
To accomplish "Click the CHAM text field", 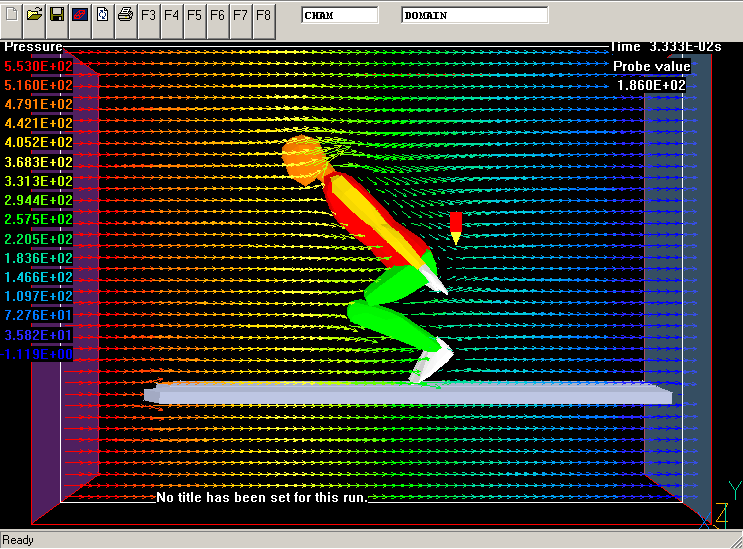I will 340,16.
